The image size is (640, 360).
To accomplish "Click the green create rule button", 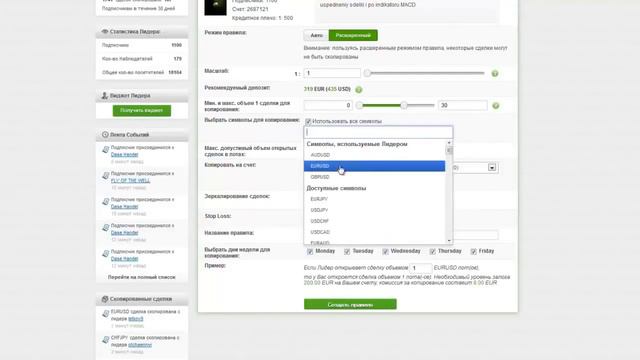I will click(x=350, y=304).
